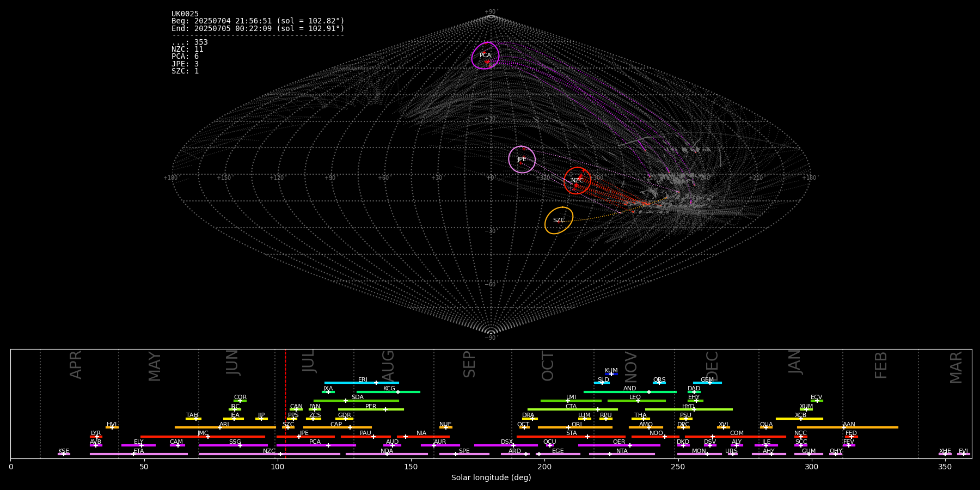Click the 'PCA: 6' count in the legend
The width and height of the screenshot is (980, 490).
point(185,57)
